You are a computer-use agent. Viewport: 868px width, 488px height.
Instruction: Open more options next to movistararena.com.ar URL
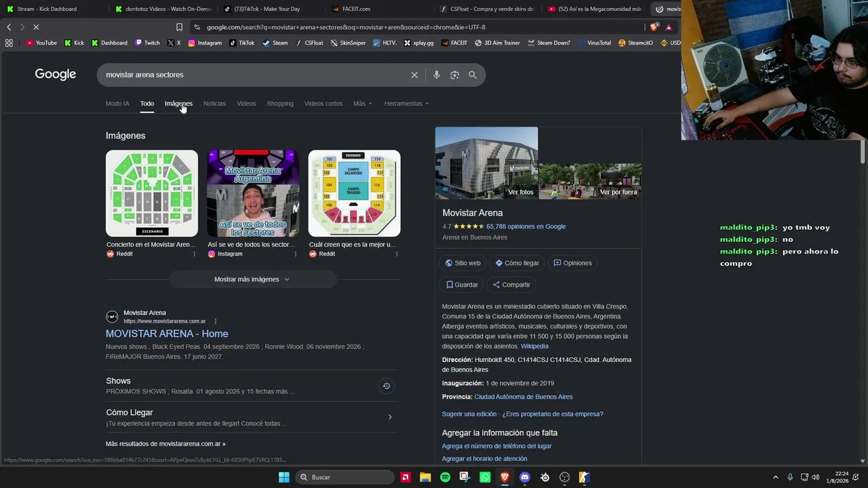pos(216,321)
